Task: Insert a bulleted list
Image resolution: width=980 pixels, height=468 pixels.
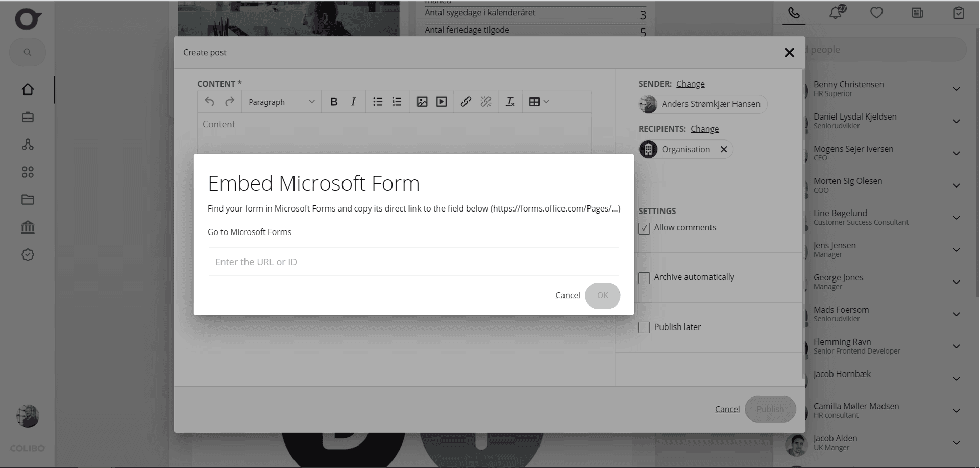Action: [x=378, y=102]
